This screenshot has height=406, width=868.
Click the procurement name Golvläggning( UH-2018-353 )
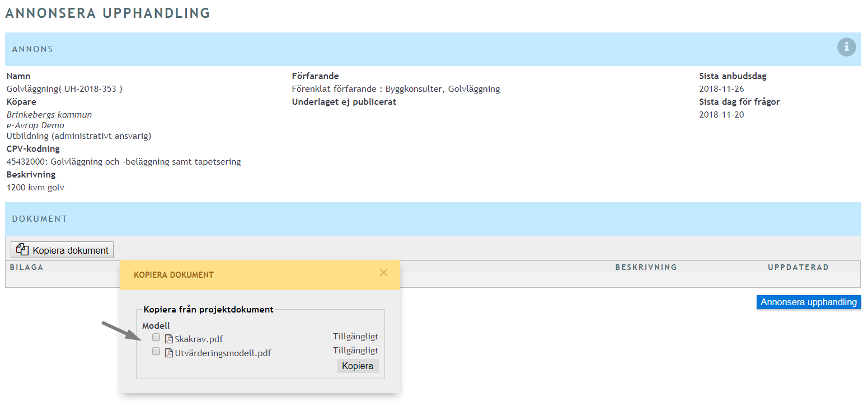pyautogui.click(x=64, y=88)
